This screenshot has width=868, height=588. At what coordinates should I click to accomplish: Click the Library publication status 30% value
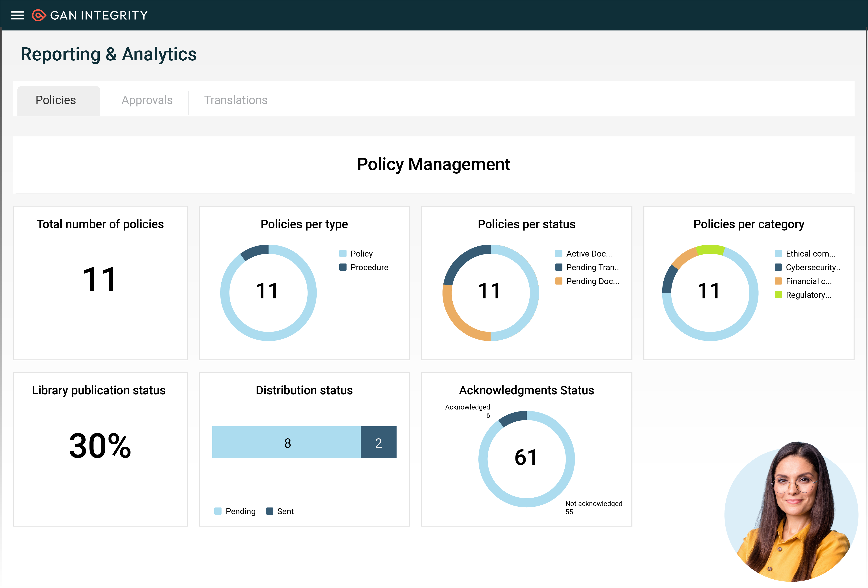100,445
